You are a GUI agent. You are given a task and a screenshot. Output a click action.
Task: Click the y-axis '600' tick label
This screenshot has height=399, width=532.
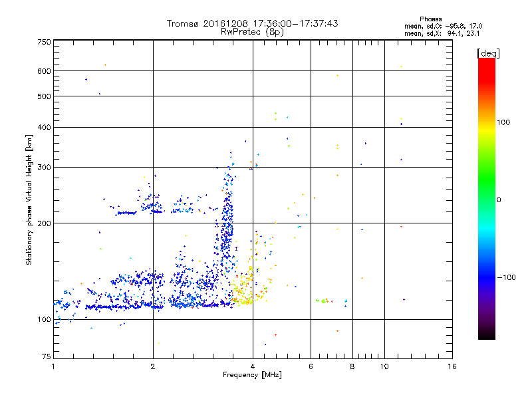tap(44, 71)
